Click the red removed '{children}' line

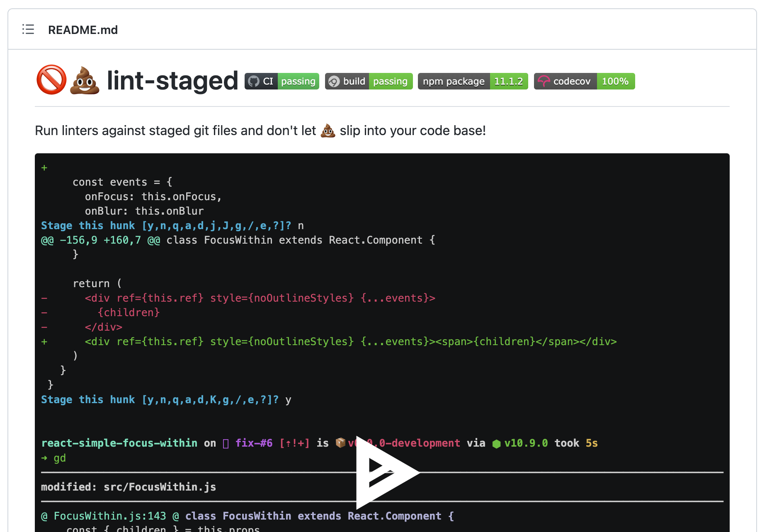(x=129, y=313)
